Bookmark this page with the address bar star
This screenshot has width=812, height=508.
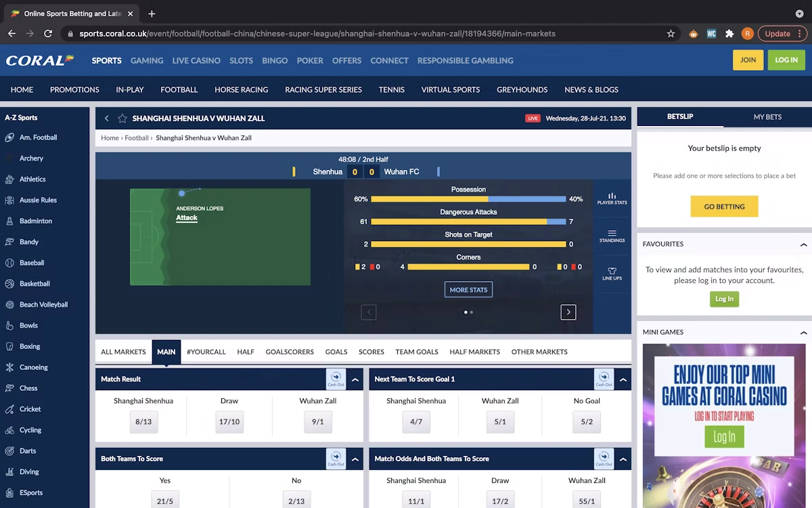click(671, 33)
